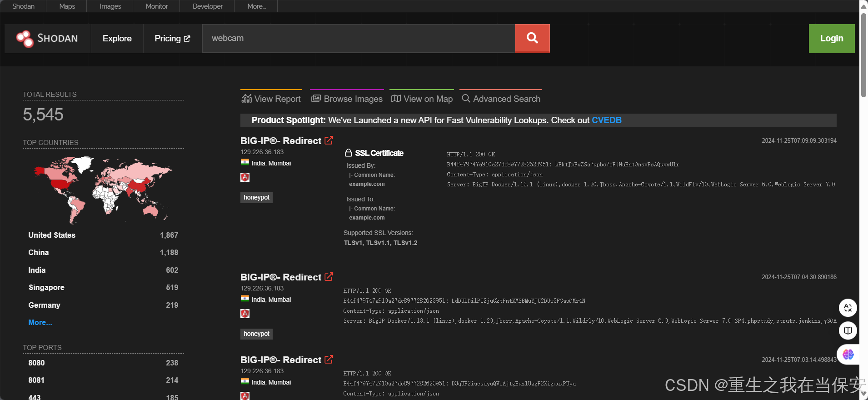Click the floating translate round button
868x400 pixels.
(x=848, y=308)
